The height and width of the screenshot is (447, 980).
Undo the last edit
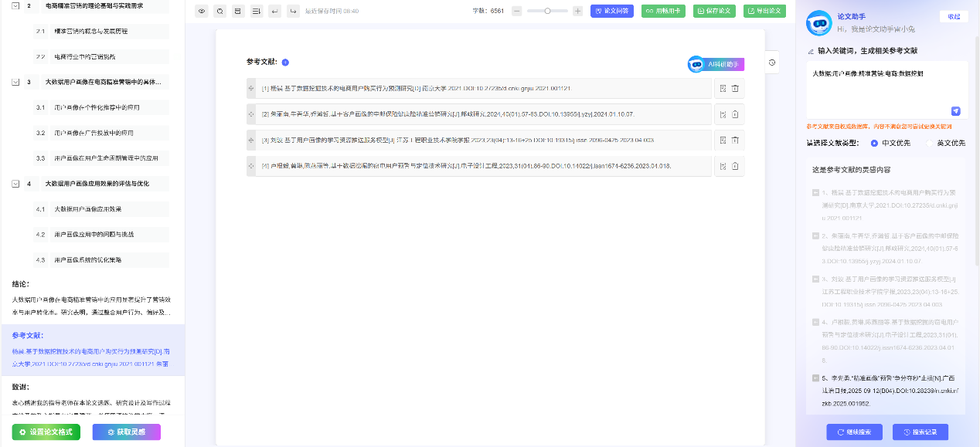(x=274, y=12)
